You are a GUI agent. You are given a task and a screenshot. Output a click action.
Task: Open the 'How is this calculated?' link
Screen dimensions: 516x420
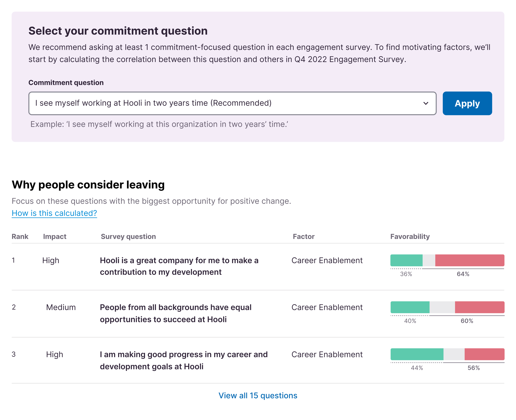pos(54,213)
